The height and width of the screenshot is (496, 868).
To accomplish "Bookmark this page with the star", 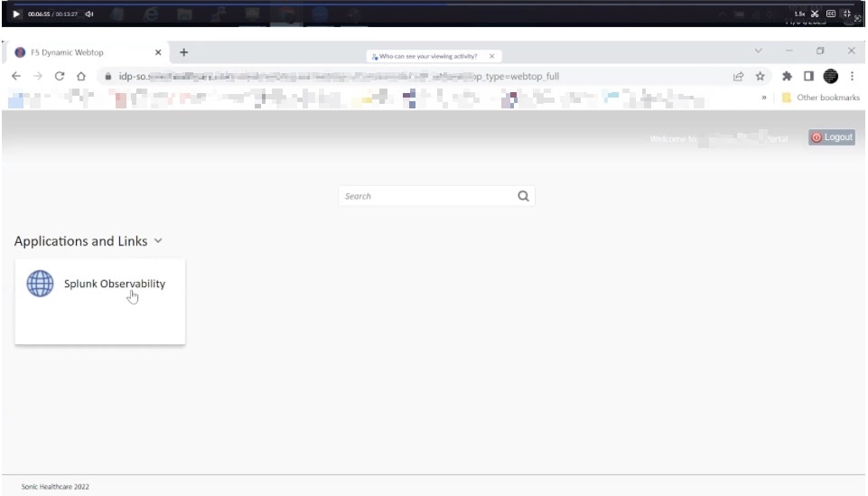I will point(760,77).
